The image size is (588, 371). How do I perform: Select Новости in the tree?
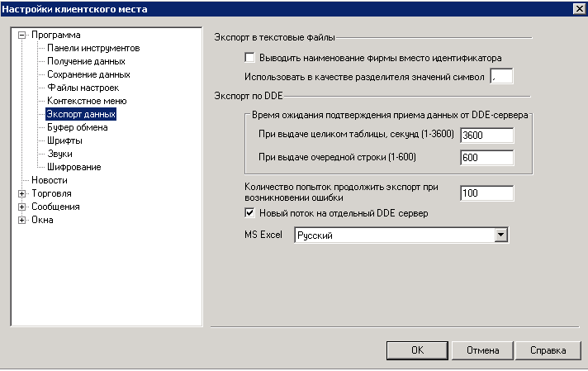(49, 180)
